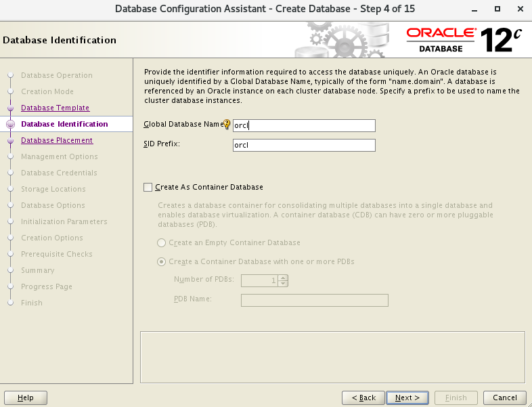Proceed with the Next button

[x=407, y=398]
